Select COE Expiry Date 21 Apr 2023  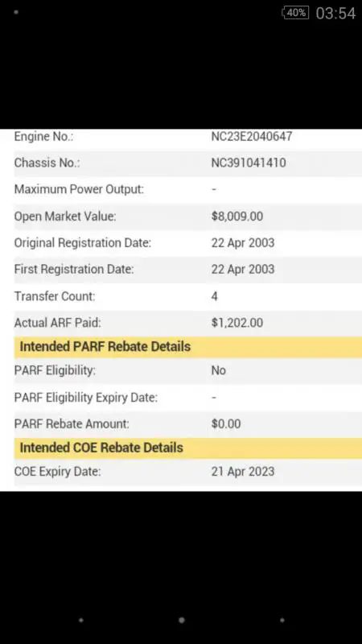243,472
